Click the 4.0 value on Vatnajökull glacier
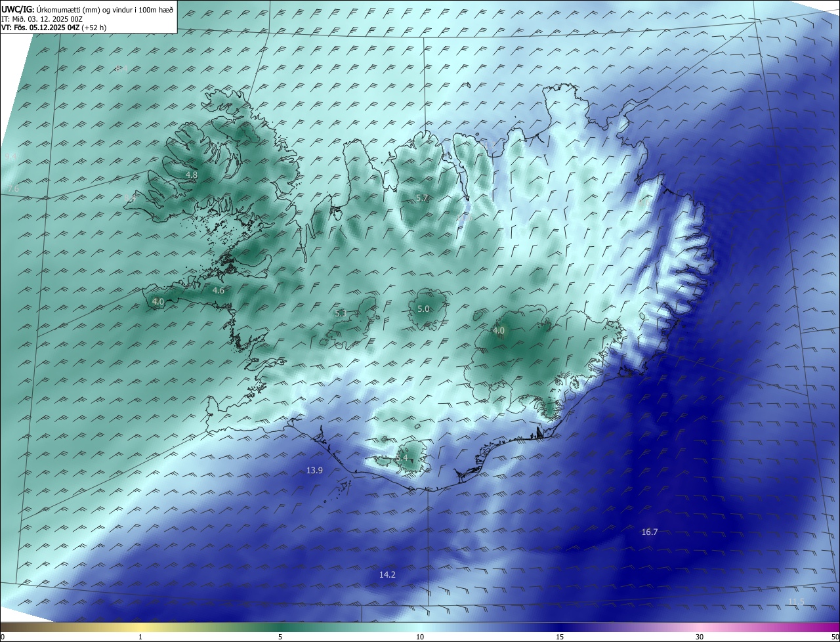 tap(499, 331)
